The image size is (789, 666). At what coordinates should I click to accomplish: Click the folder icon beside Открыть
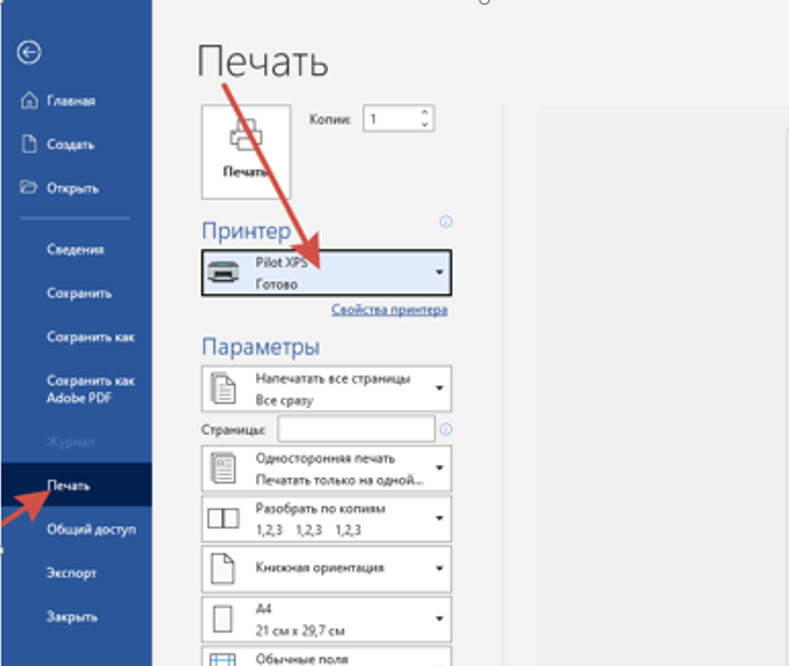click(x=29, y=187)
